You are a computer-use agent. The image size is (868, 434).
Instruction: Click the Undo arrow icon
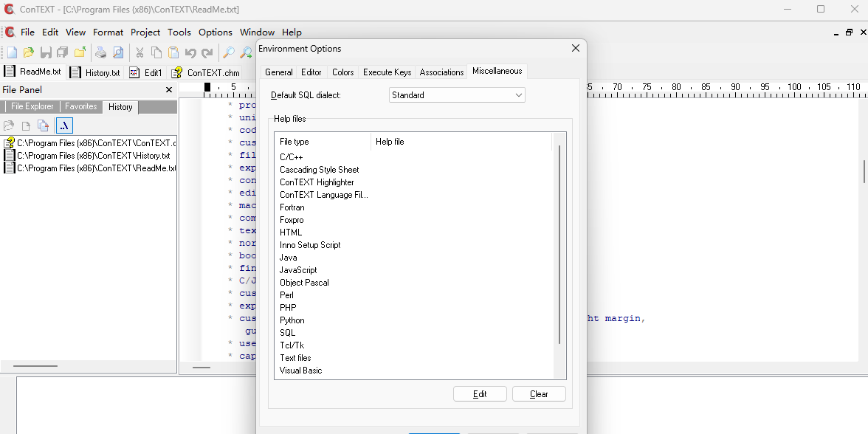click(190, 52)
